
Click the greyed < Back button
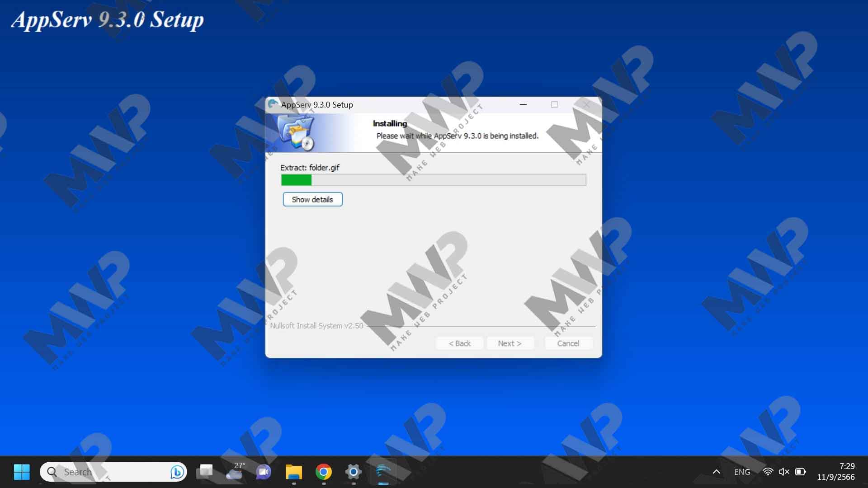(x=459, y=343)
